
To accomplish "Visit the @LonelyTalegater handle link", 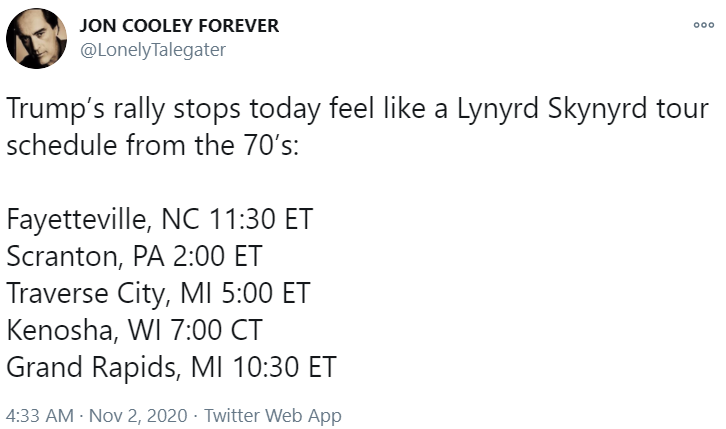I will tap(153, 50).
